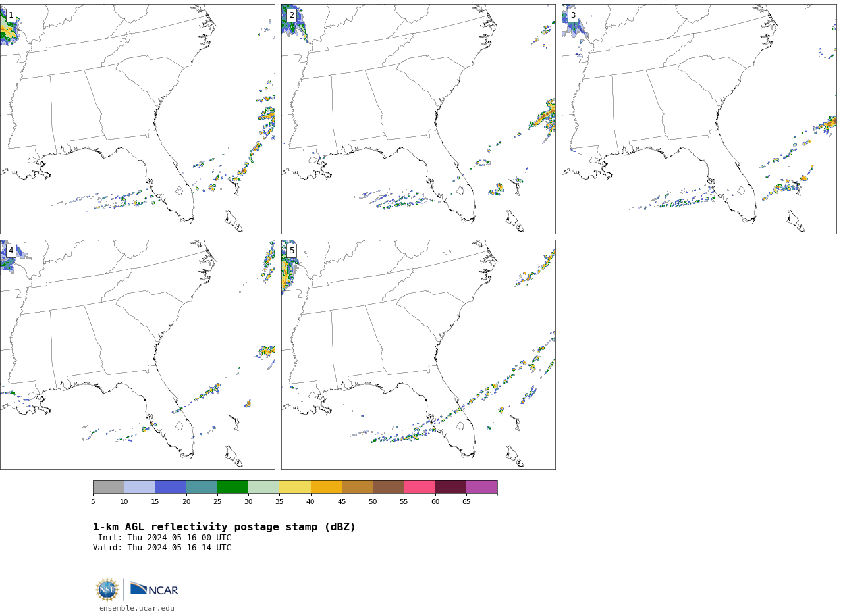Click the gray 5-10 dBZ color swatch
The height and width of the screenshot is (616, 843).
tap(108, 487)
